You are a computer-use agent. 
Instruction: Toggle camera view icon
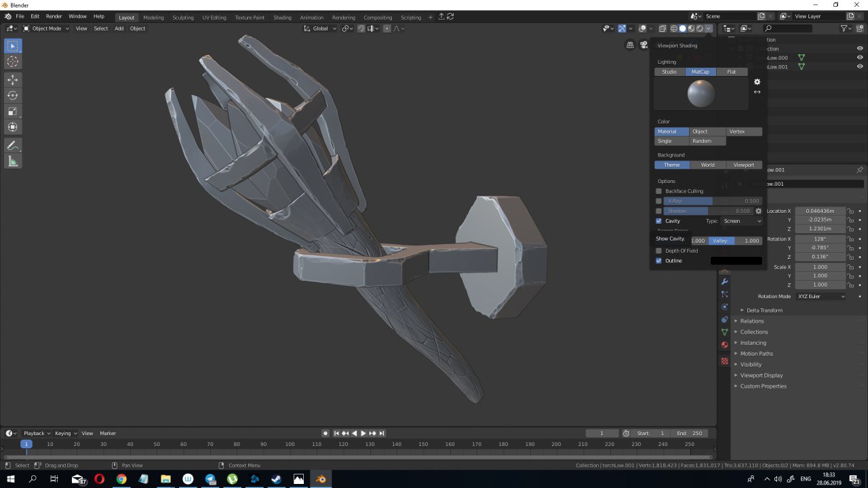(x=644, y=45)
